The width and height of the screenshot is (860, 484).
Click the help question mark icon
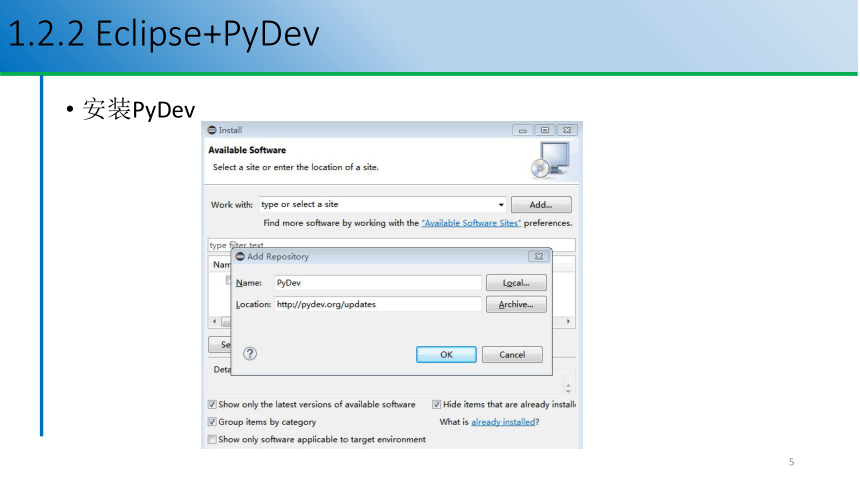tap(250, 354)
